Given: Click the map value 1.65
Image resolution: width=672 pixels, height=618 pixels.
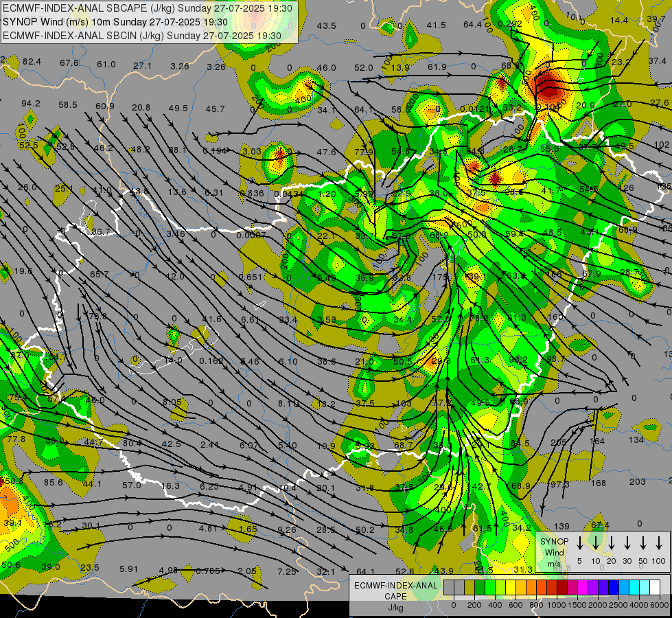Looking at the screenshot, I should coord(248,529).
